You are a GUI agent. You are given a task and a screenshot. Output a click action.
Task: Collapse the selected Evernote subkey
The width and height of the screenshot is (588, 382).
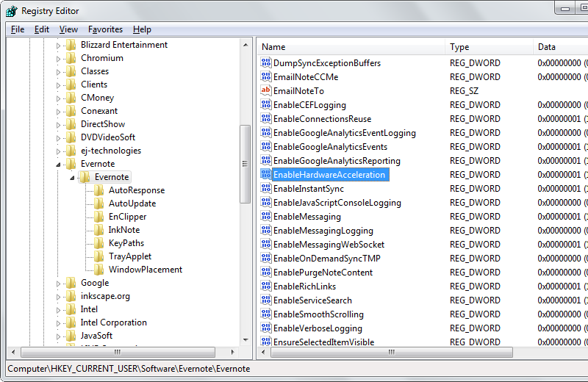(x=72, y=177)
